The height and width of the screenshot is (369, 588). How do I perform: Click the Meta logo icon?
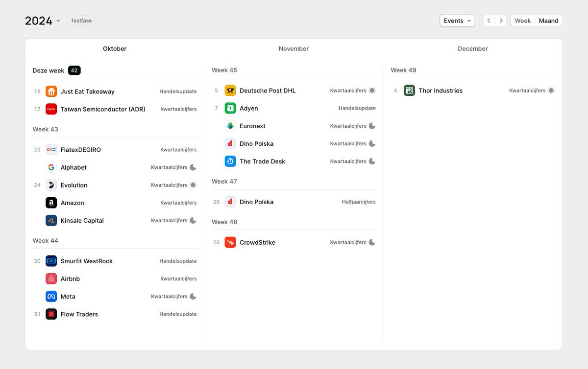(51, 297)
